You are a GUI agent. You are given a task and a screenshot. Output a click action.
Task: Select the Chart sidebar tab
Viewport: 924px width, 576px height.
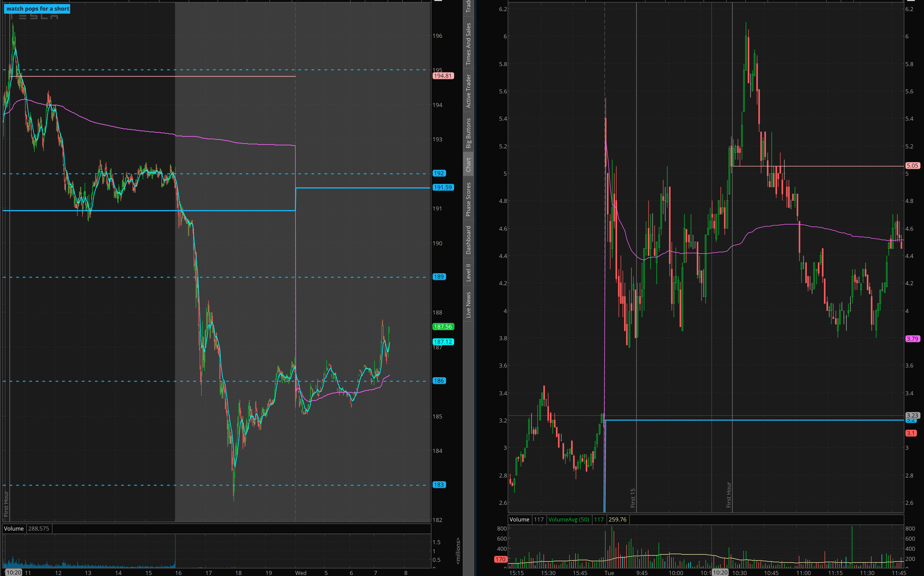point(468,165)
